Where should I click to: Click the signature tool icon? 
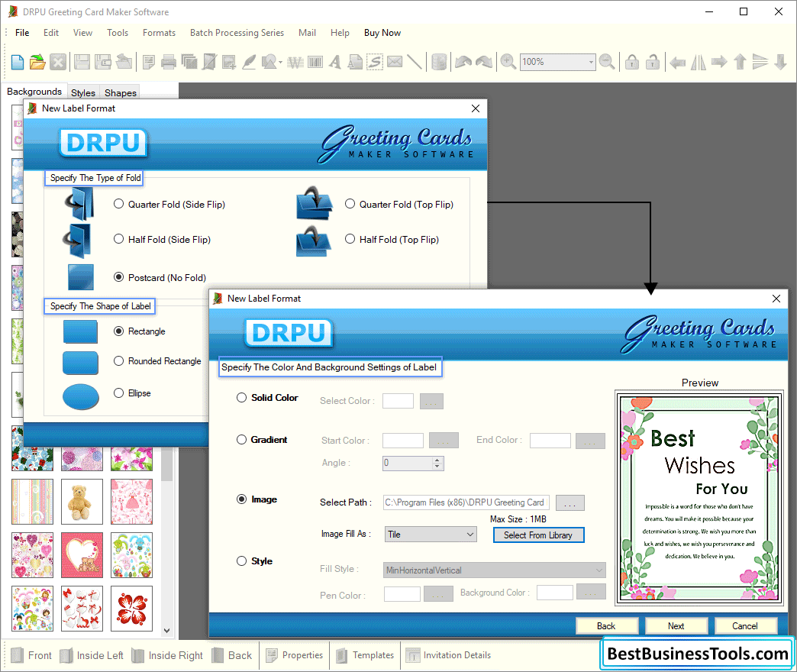click(x=375, y=62)
